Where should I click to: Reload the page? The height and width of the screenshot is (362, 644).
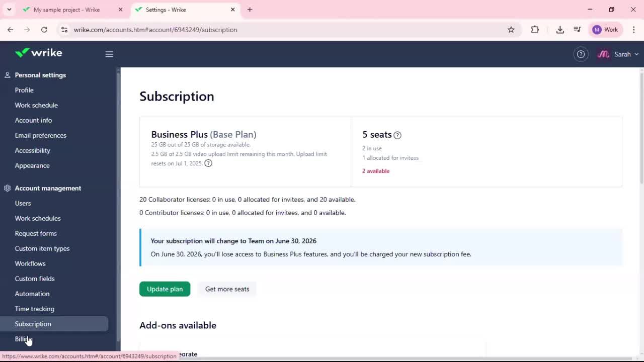click(44, 30)
